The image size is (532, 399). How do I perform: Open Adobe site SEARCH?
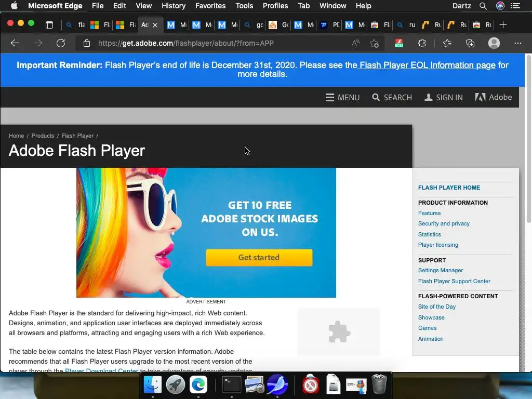pos(392,98)
